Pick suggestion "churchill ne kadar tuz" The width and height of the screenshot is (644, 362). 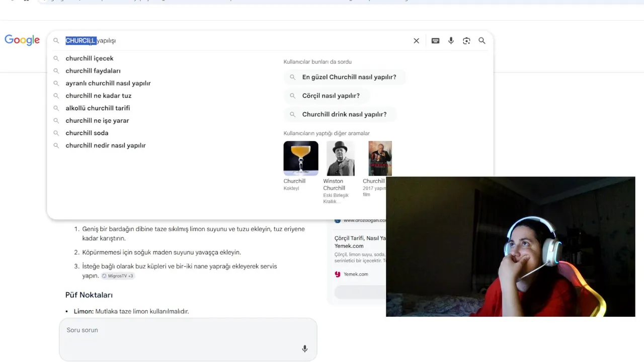click(99, 96)
